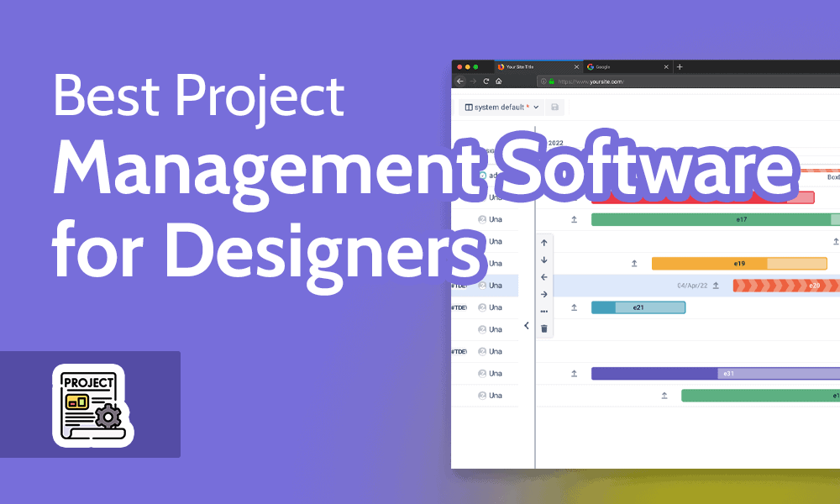Reload the page with the browser refresh button

point(486,81)
